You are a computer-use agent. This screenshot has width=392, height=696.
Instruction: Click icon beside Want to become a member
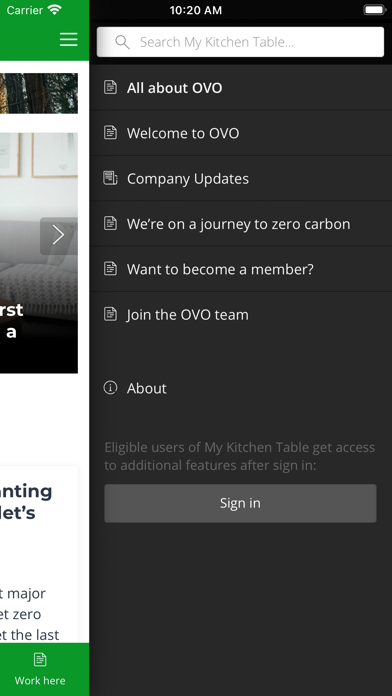[111, 268]
